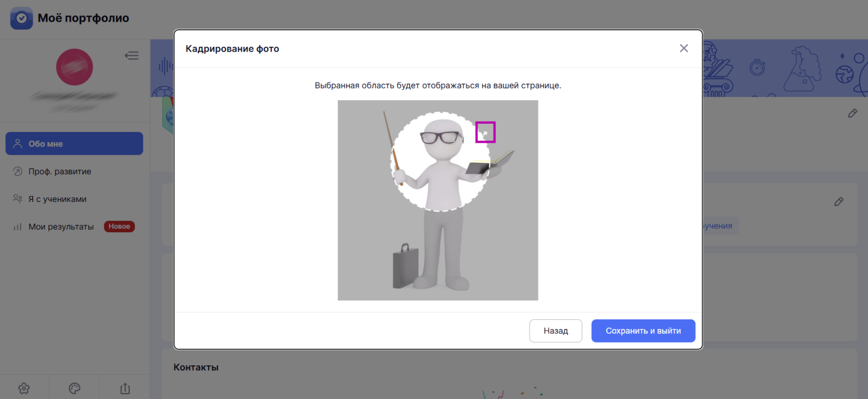This screenshot has width=868, height=399.
Task: Open the Я с учениками section
Action: 74,199
